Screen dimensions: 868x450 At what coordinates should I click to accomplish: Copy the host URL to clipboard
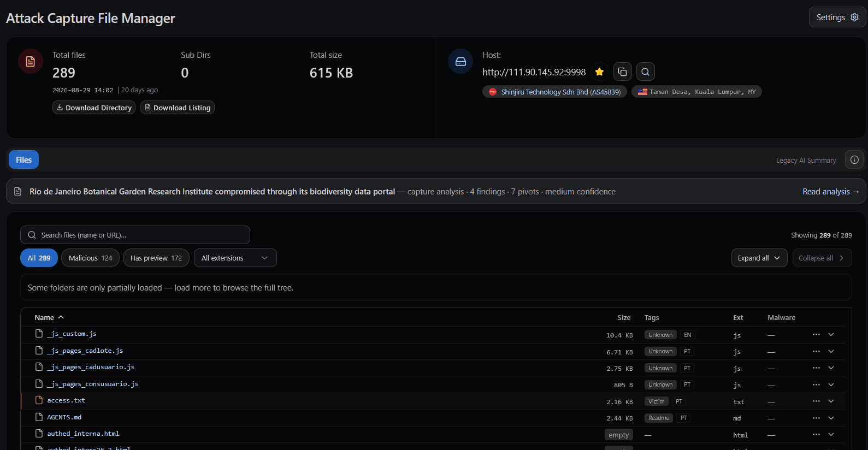pyautogui.click(x=622, y=72)
